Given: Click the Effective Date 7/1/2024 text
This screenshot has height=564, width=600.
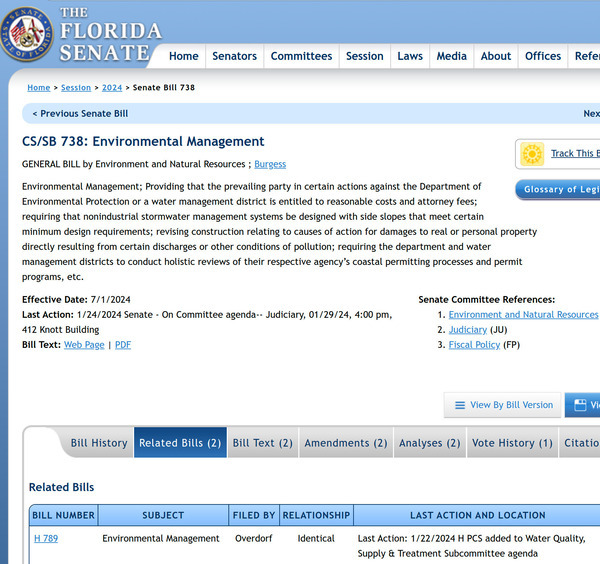Looking at the screenshot, I should (x=76, y=300).
